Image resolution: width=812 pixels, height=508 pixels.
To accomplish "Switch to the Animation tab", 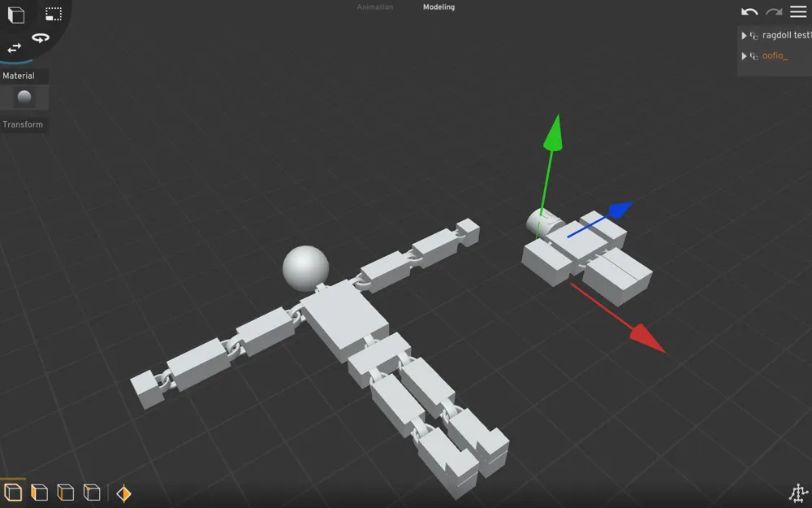I will 375,7.
